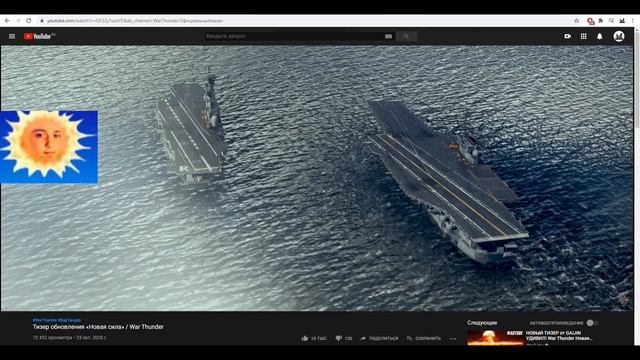Focus the YouTube search field
This screenshot has height=360, width=640.
pyautogui.click(x=294, y=36)
